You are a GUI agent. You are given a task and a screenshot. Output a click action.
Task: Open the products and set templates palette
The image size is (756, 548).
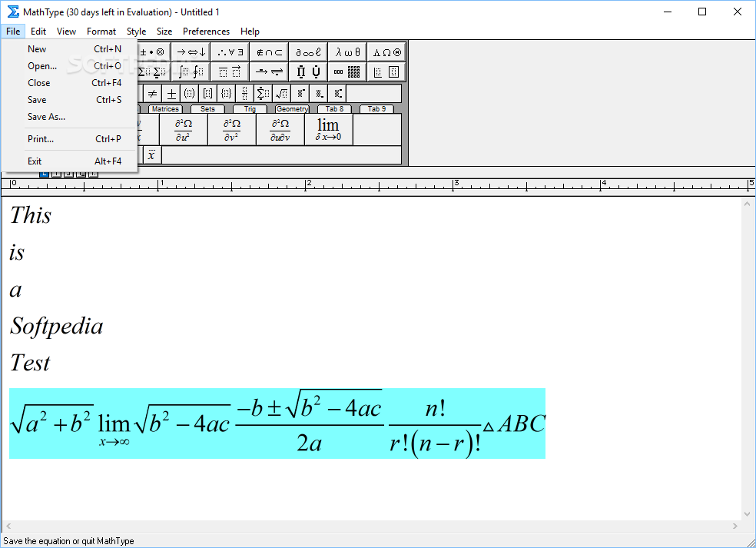point(308,72)
